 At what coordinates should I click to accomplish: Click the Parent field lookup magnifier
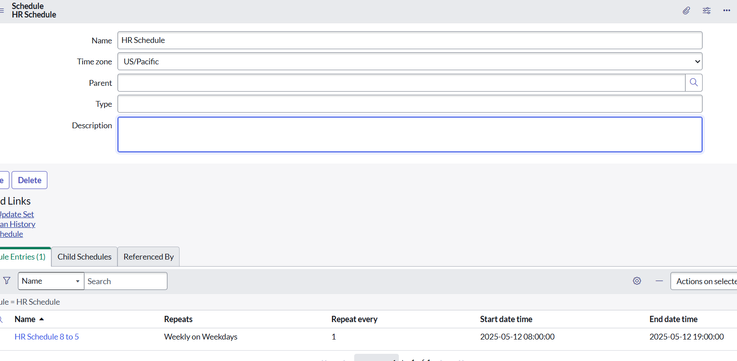694,83
